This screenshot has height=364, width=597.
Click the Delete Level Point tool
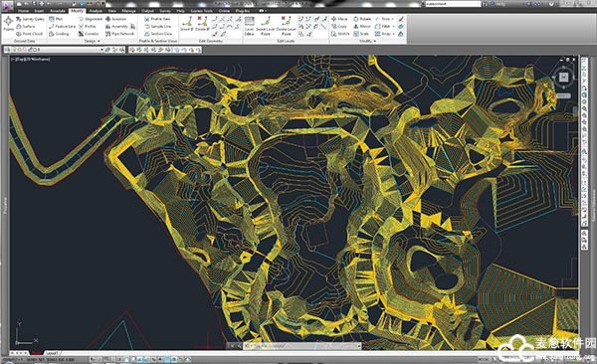coord(286,26)
